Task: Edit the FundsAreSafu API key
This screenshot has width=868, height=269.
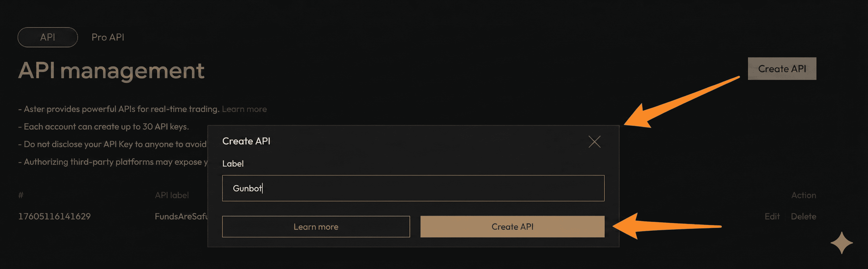Action: click(x=772, y=216)
